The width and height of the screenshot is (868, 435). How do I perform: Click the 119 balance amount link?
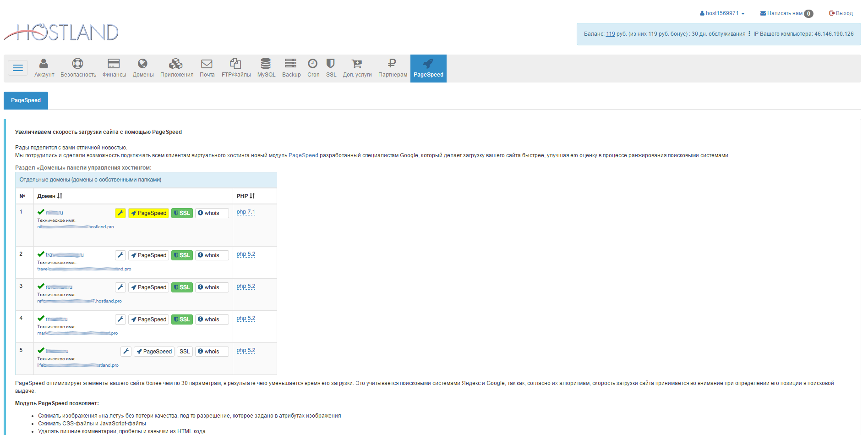click(x=610, y=34)
